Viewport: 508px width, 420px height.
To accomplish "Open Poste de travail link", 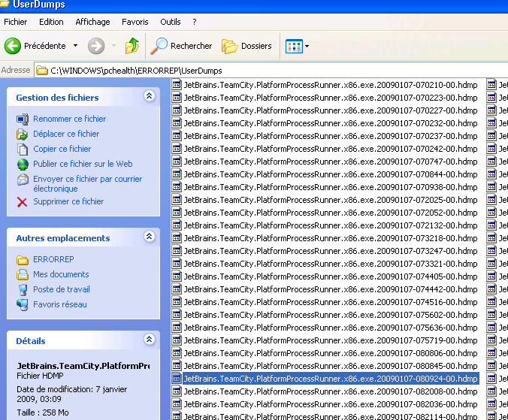I will pyautogui.click(x=62, y=289).
